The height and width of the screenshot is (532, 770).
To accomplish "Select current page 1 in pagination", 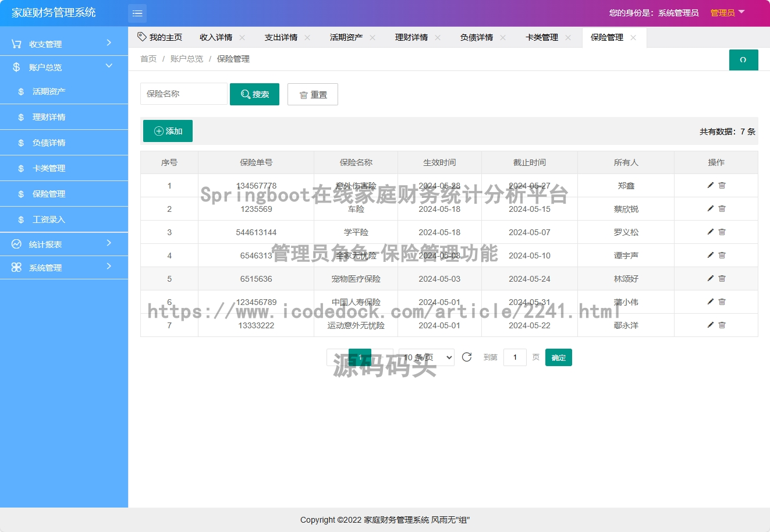I will 360,357.
